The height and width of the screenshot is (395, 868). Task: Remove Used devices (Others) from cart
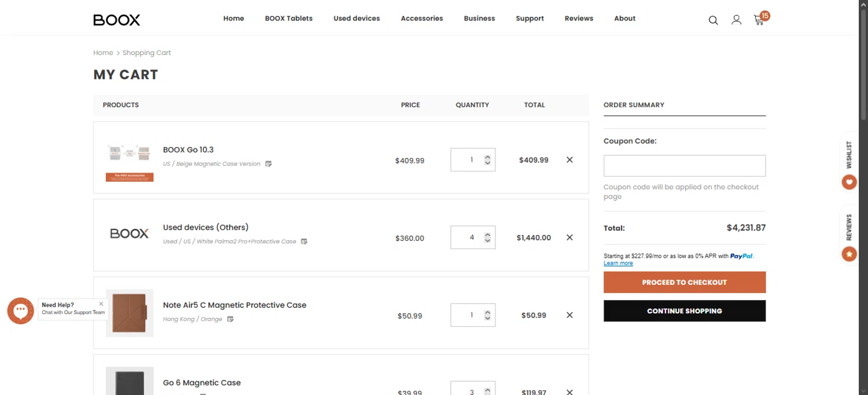coord(569,237)
